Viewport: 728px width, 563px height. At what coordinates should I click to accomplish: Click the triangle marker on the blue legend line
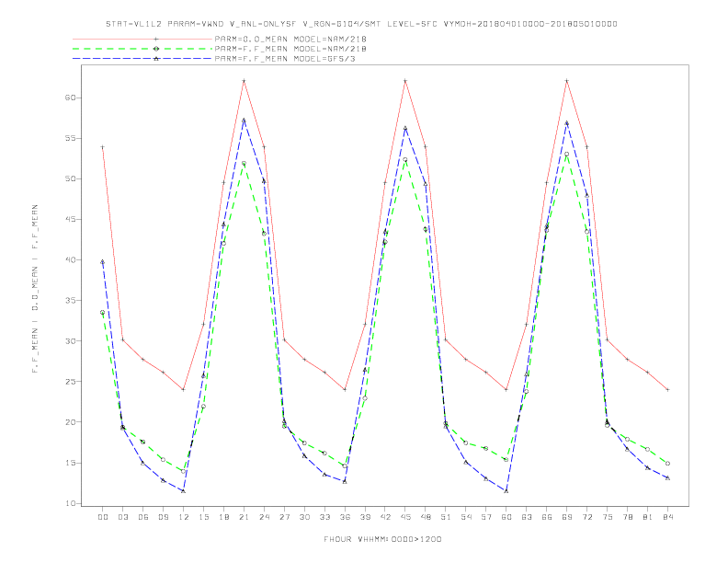click(156, 59)
